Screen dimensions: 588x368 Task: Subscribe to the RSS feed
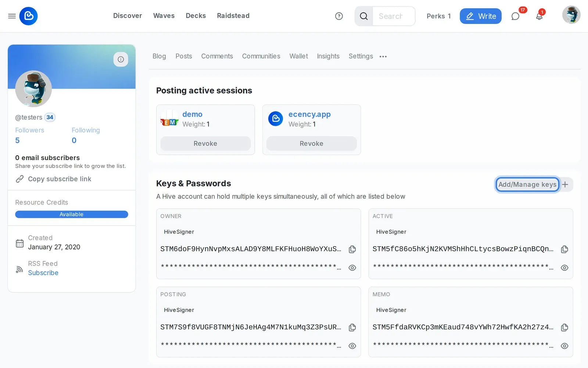[x=43, y=273]
